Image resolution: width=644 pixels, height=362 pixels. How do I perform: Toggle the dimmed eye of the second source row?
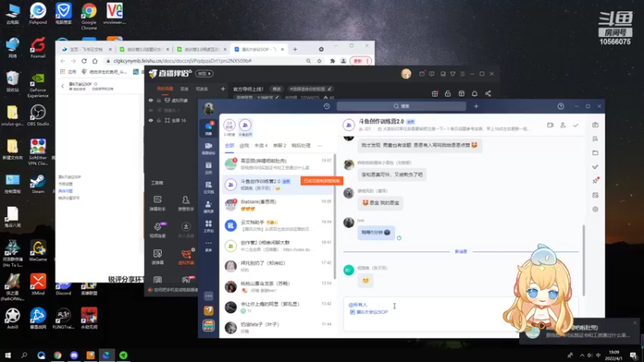click(151, 110)
